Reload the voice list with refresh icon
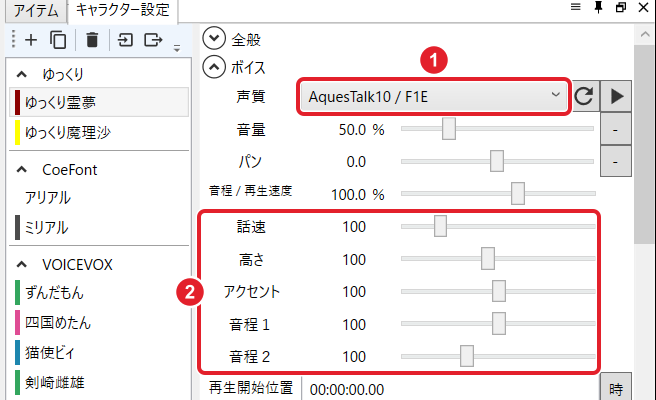Viewport: 656px width, 400px height. [x=584, y=96]
